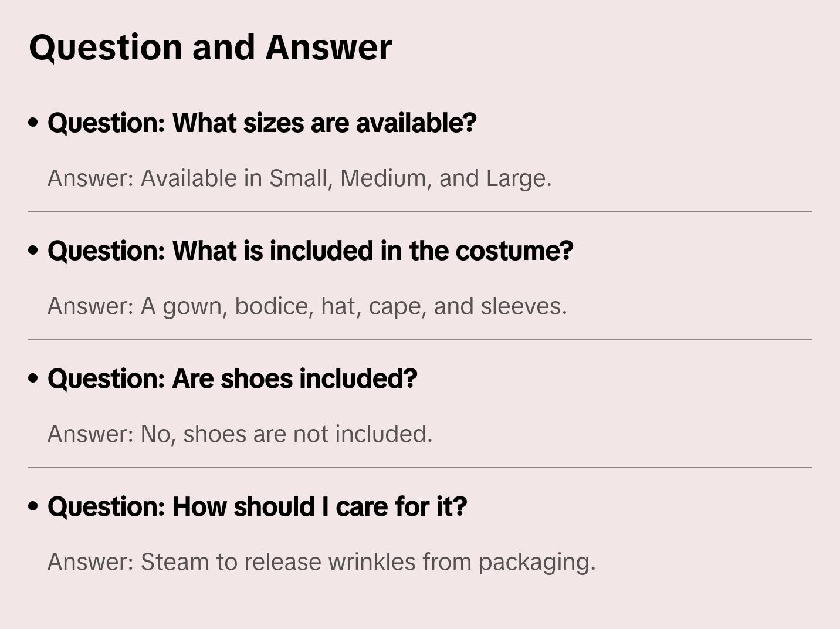Click answer 'Available in Small, Medium, and Large'
Image resolution: width=840 pixels, height=629 pixels.
tap(299, 178)
